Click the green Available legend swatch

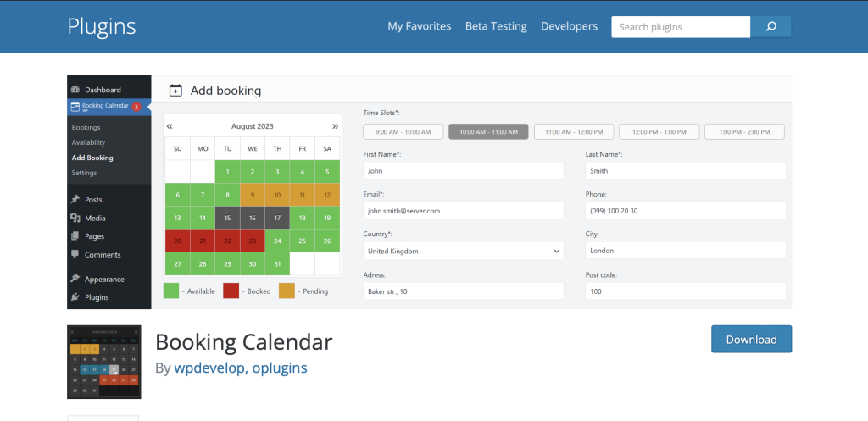[x=171, y=291]
